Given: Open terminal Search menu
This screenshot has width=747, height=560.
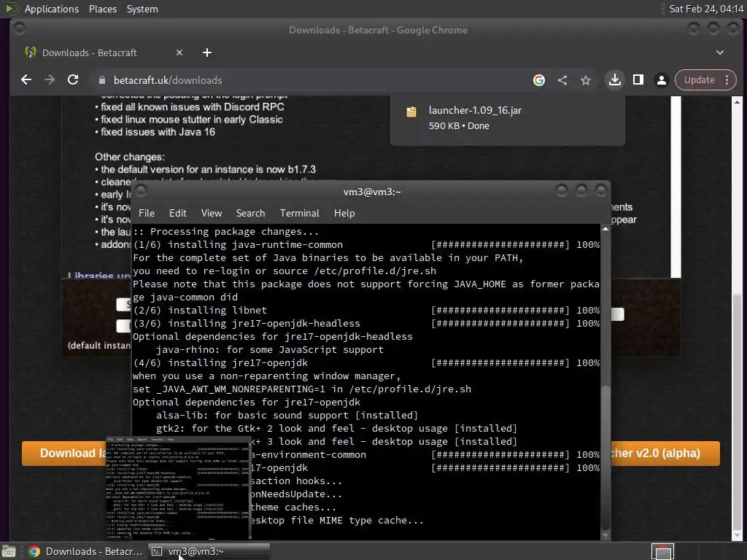Looking at the screenshot, I should (x=250, y=214).
